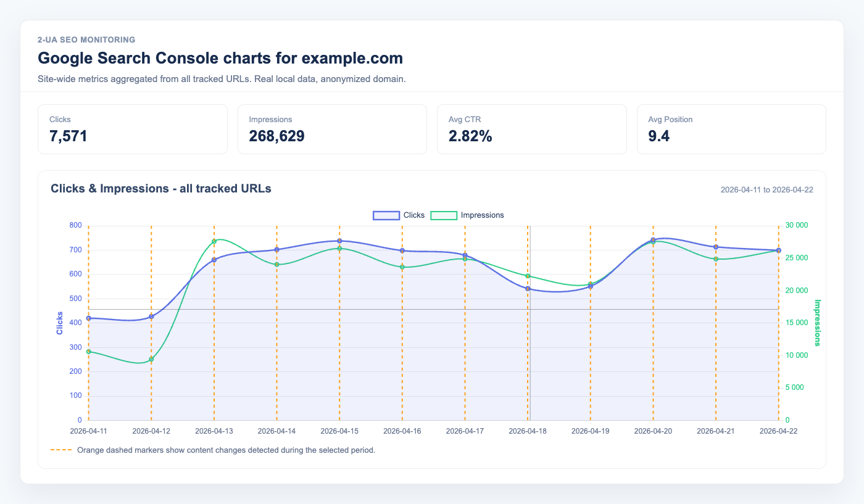This screenshot has height=504, width=864.
Task: Select the Clicks data point on 2026-04-13
Action: (x=214, y=260)
